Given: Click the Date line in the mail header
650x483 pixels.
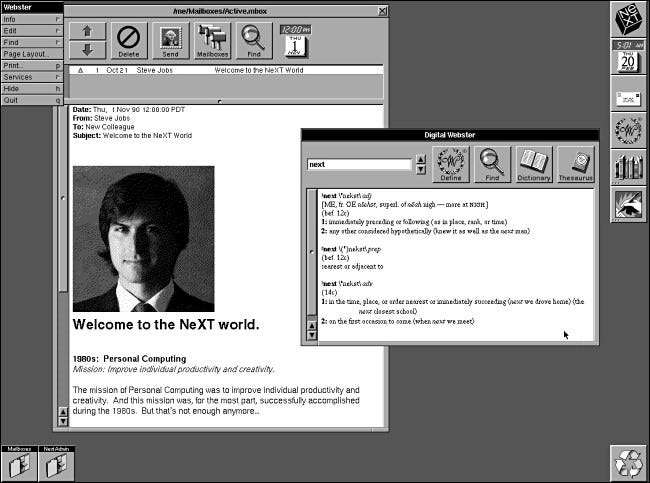Looking at the screenshot, I should pyautogui.click(x=129, y=109).
